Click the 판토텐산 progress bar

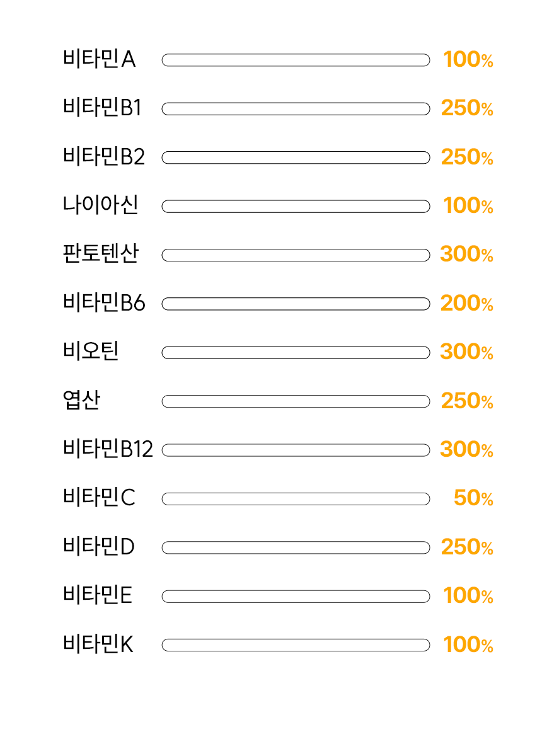point(296,255)
